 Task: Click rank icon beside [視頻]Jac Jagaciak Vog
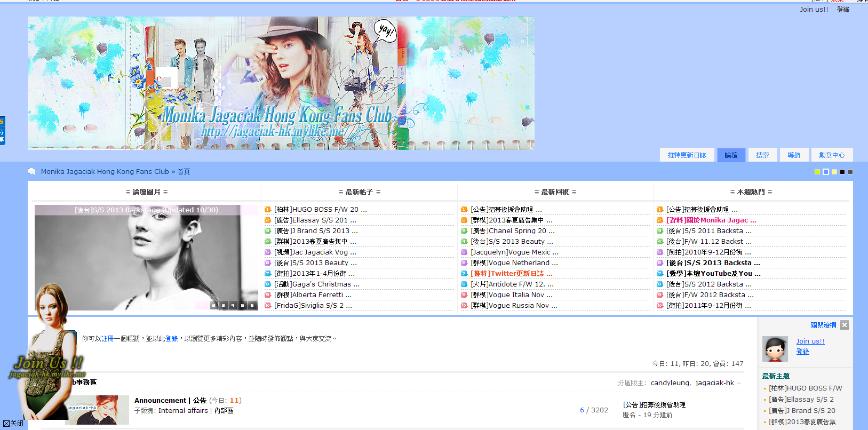point(268,252)
